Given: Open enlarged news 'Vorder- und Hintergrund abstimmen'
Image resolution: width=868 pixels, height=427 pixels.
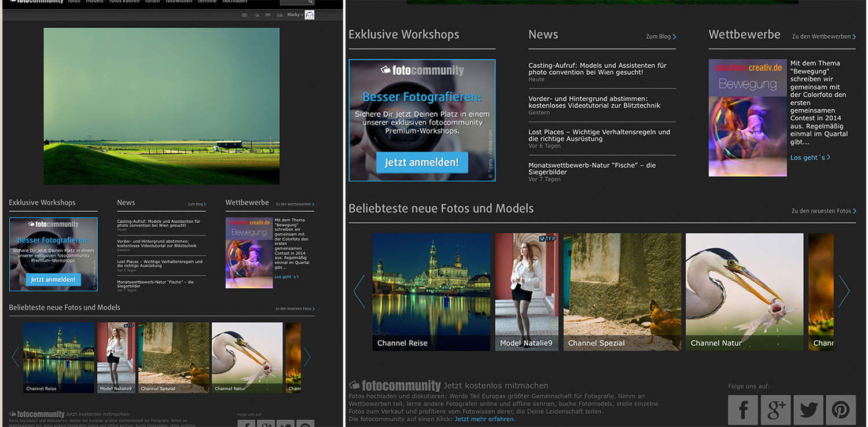Looking at the screenshot, I should [594, 102].
